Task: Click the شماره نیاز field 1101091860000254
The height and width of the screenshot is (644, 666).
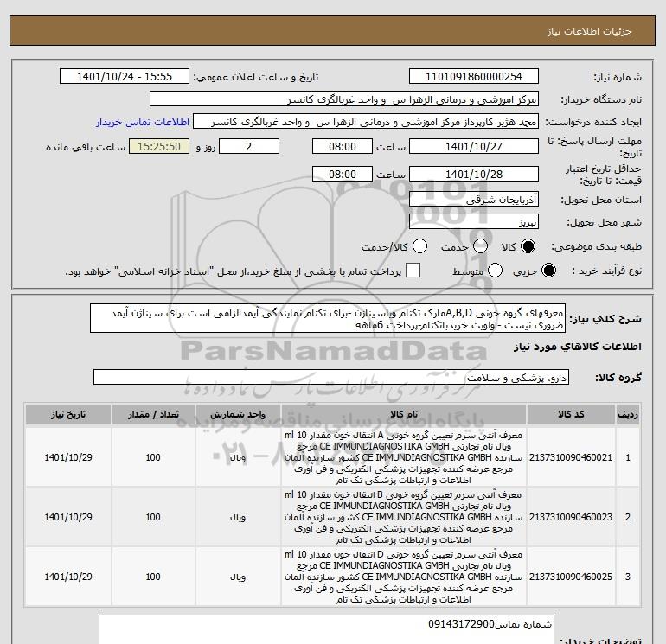Action: (x=474, y=76)
